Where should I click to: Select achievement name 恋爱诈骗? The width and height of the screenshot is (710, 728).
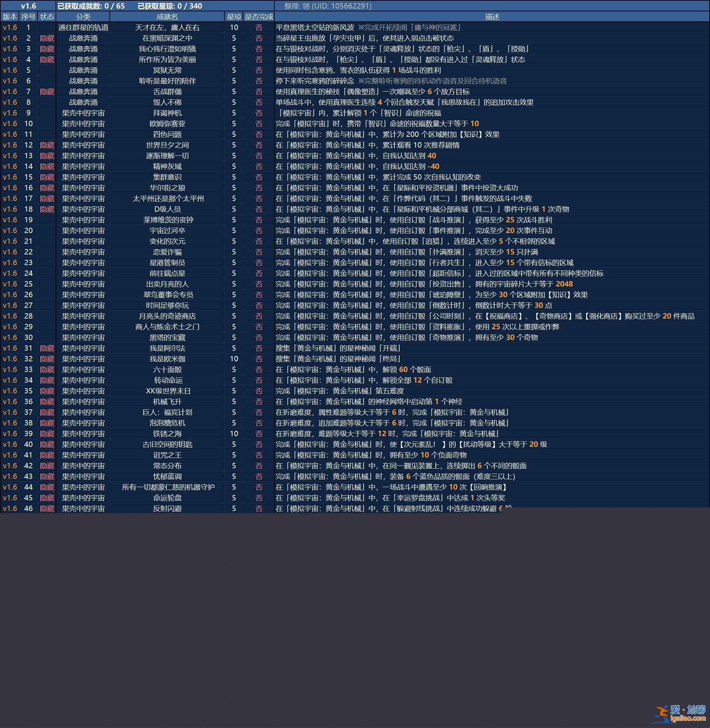pyautogui.click(x=167, y=252)
